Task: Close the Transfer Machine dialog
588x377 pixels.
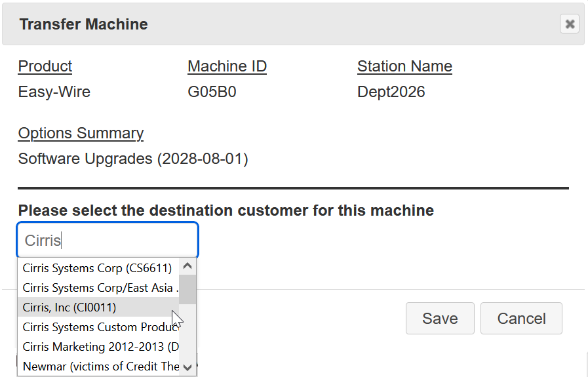Action: point(570,24)
